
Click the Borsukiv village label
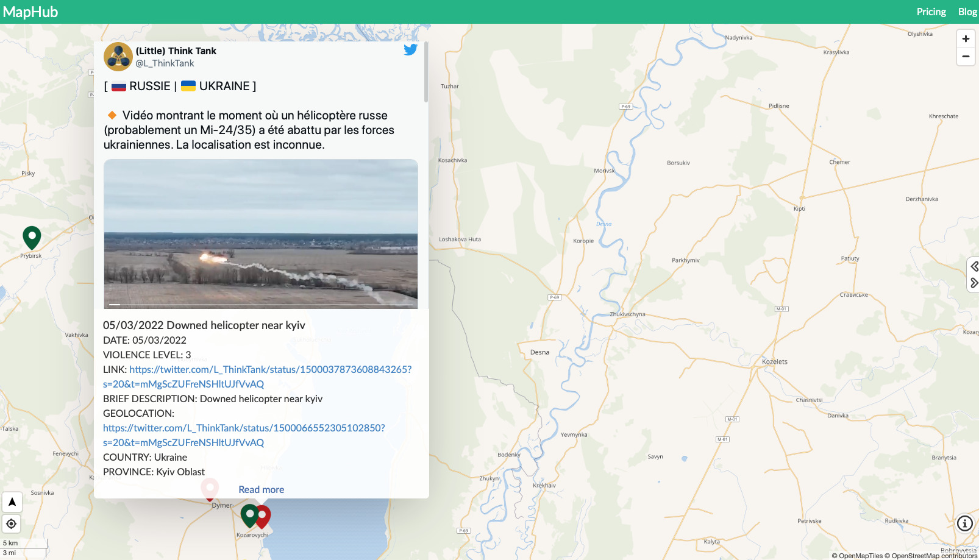tap(678, 163)
